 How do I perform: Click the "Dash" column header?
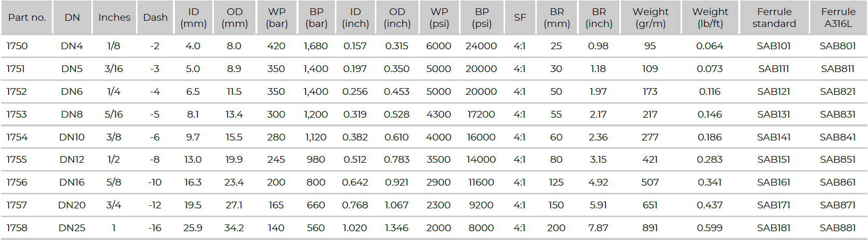155,18
